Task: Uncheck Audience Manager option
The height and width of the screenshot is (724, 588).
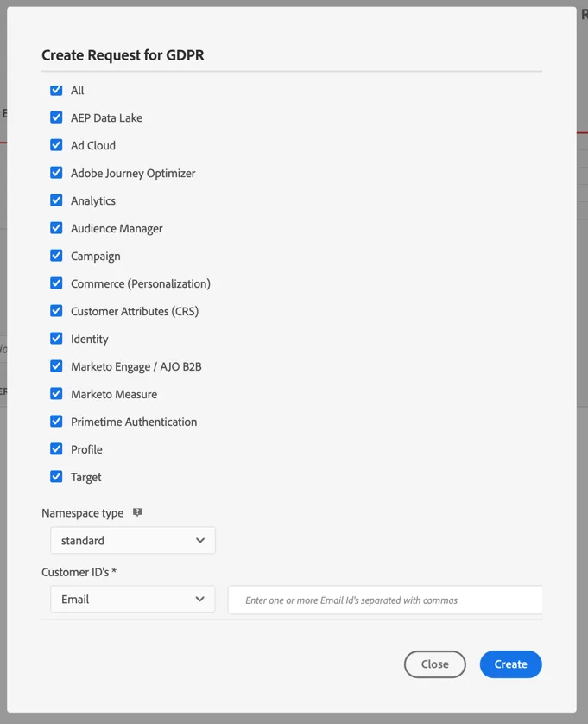Action: (56, 228)
